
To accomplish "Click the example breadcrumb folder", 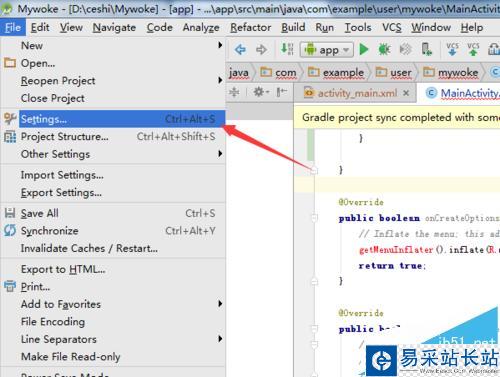I will coord(336,72).
